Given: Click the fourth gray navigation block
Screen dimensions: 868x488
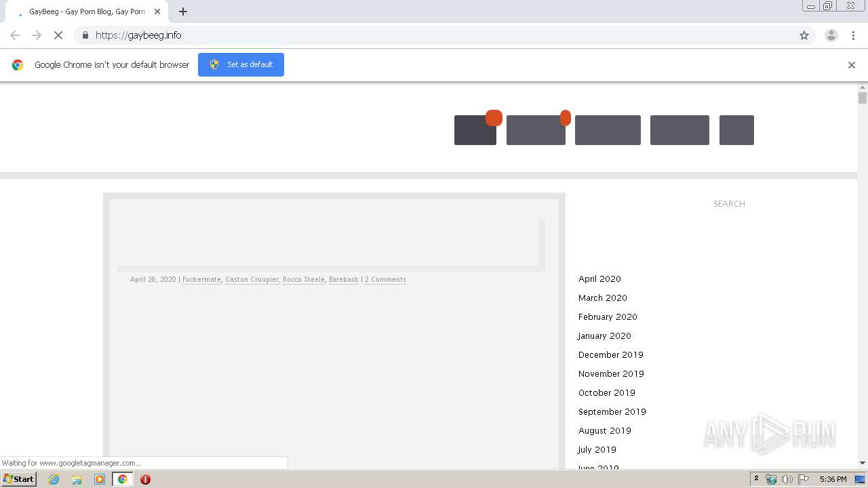Looking at the screenshot, I should [x=679, y=129].
